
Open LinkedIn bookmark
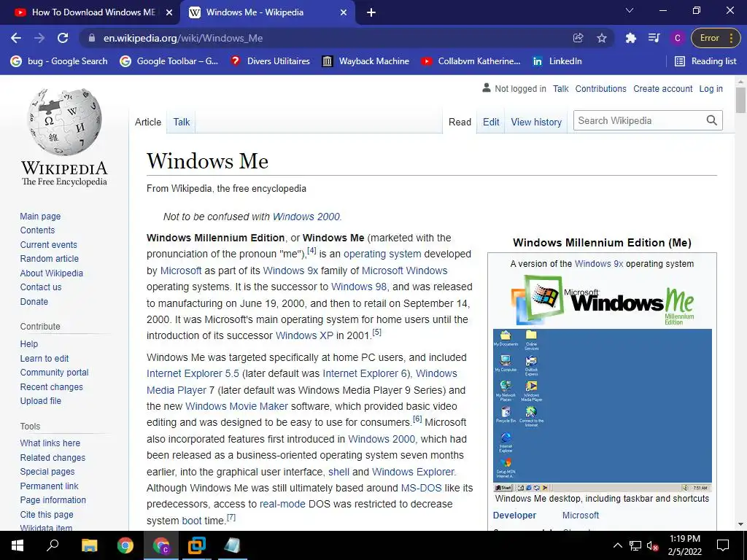coord(557,61)
